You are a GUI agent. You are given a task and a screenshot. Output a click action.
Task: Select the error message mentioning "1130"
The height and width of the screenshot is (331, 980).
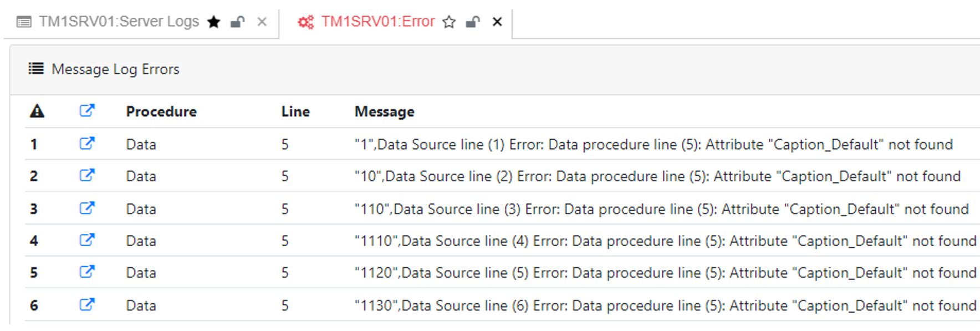[x=665, y=305]
